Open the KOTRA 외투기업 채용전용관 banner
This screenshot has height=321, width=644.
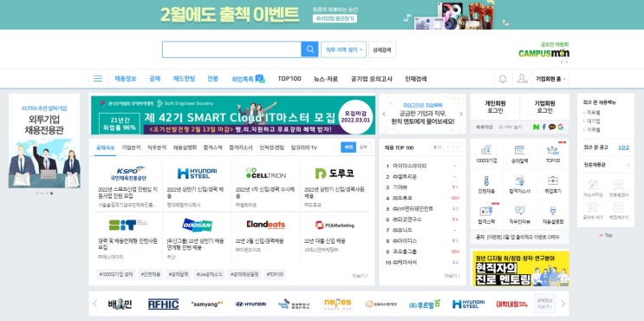(44, 141)
